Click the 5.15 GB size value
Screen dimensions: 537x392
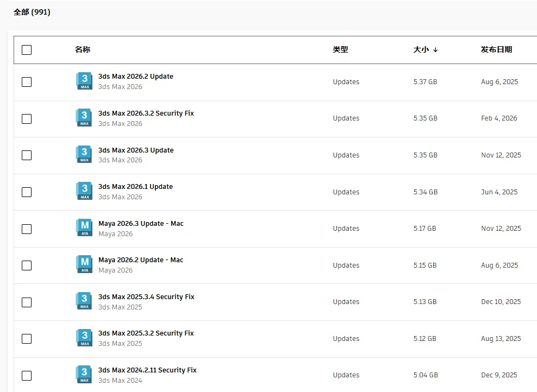tap(425, 265)
